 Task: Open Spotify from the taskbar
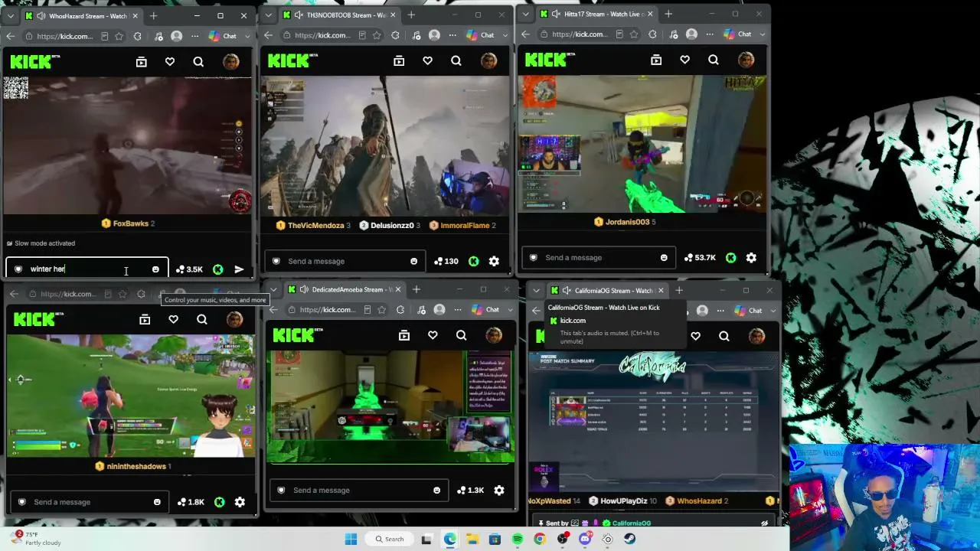tap(518, 539)
